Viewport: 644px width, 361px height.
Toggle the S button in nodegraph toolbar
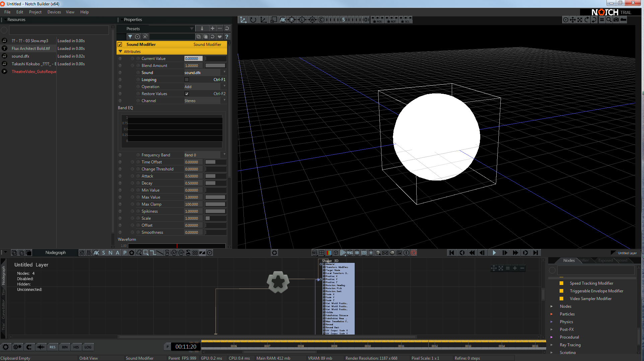pos(103,253)
